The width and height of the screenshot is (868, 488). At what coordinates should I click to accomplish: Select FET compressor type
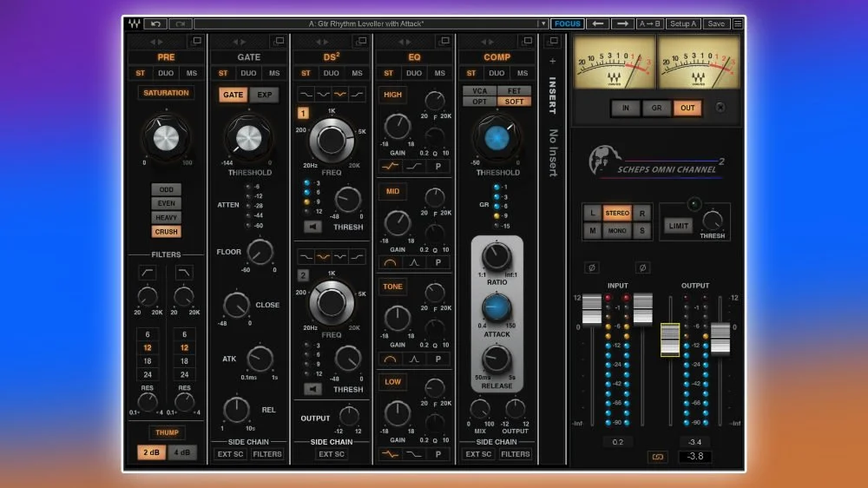514,91
